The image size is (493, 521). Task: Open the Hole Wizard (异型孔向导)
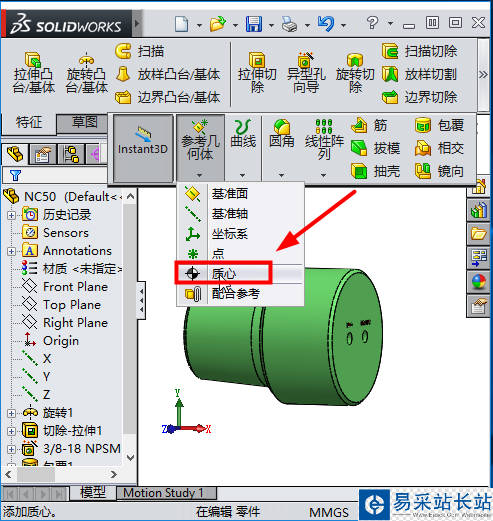pyautogui.click(x=306, y=73)
